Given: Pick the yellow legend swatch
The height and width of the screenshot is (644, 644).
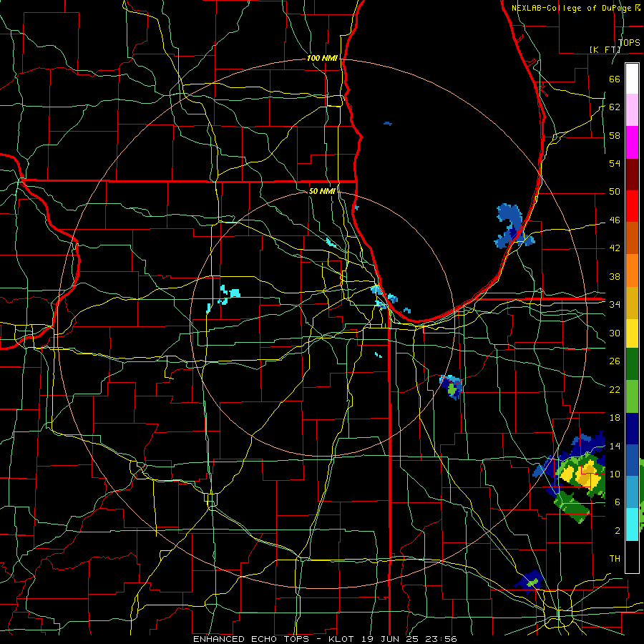Looking at the screenshot, I should click(632, 333).
